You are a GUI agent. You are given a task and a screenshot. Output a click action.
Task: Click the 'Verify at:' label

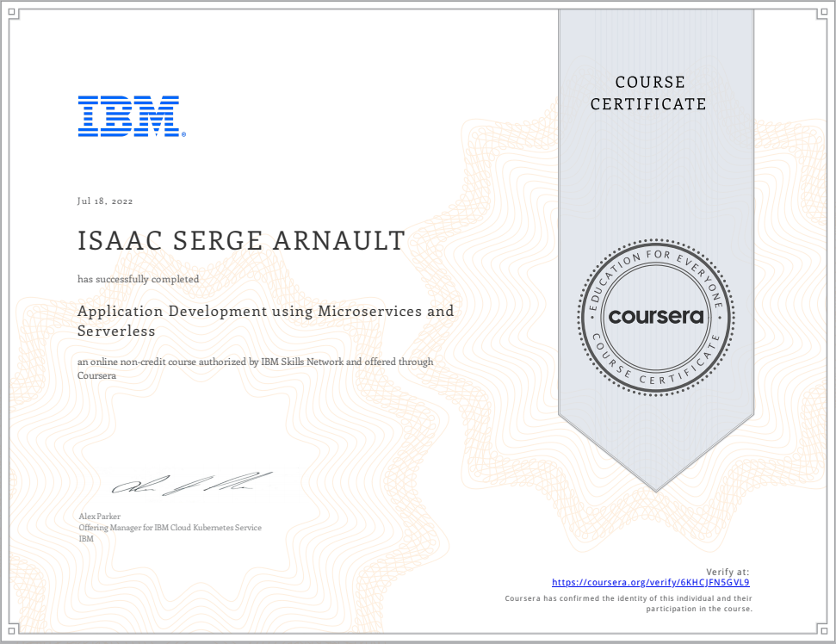(x=728, y=572)
